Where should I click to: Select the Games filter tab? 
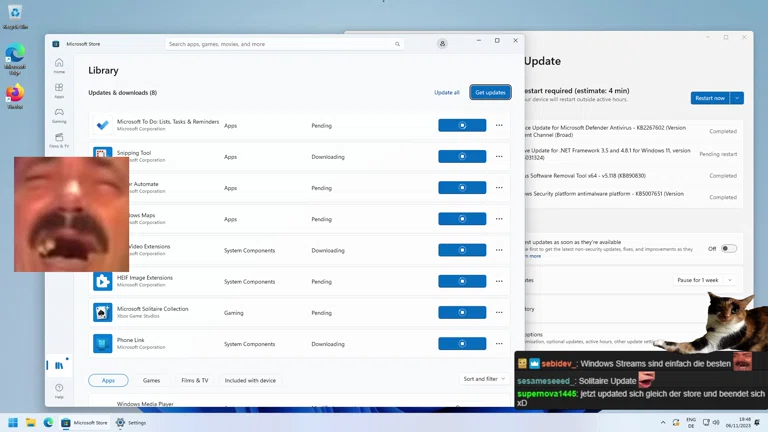point(151,380)
